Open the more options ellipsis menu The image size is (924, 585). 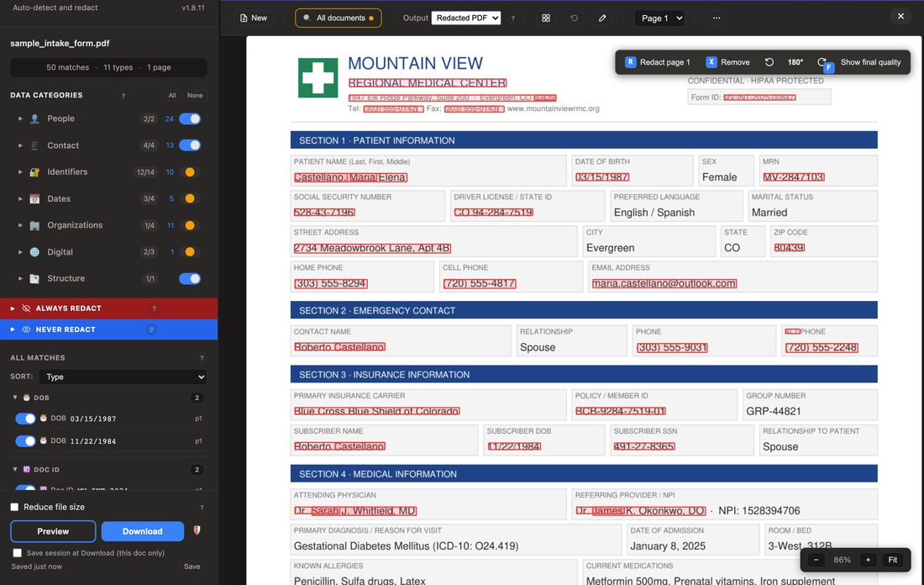[x=716, y=18]
